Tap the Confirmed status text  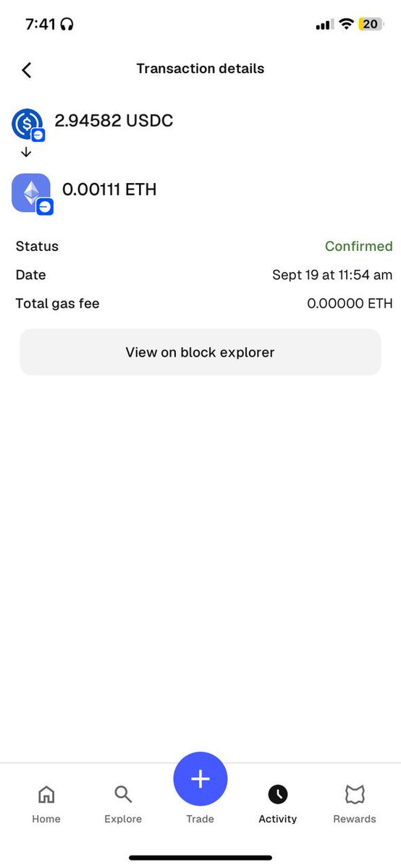tap(359, 246)
